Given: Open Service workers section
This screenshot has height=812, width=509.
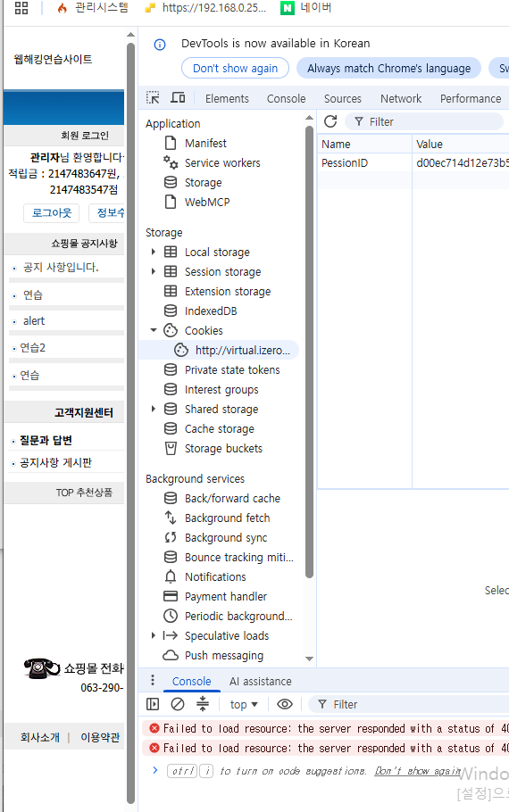Looking at the screenshot, I should click(x=222, y=162).
